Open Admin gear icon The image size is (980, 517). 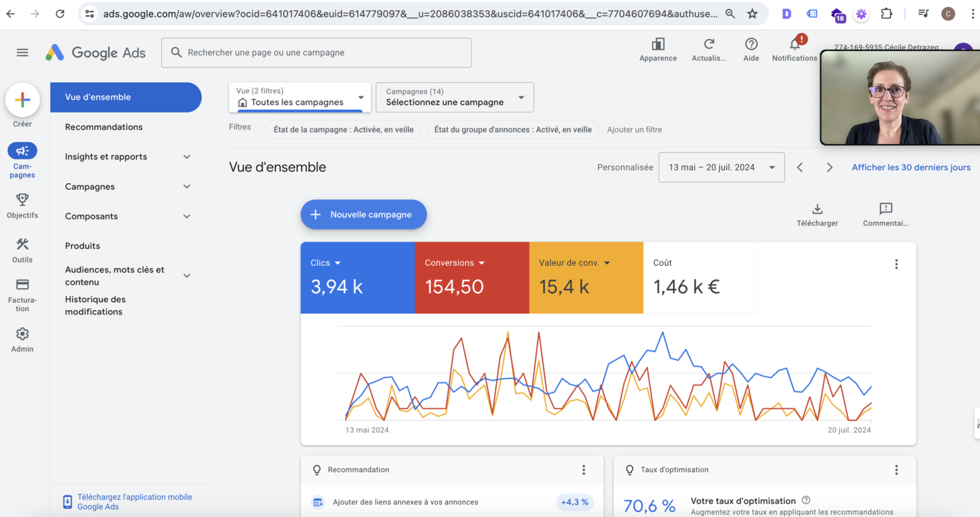(22, 334)
